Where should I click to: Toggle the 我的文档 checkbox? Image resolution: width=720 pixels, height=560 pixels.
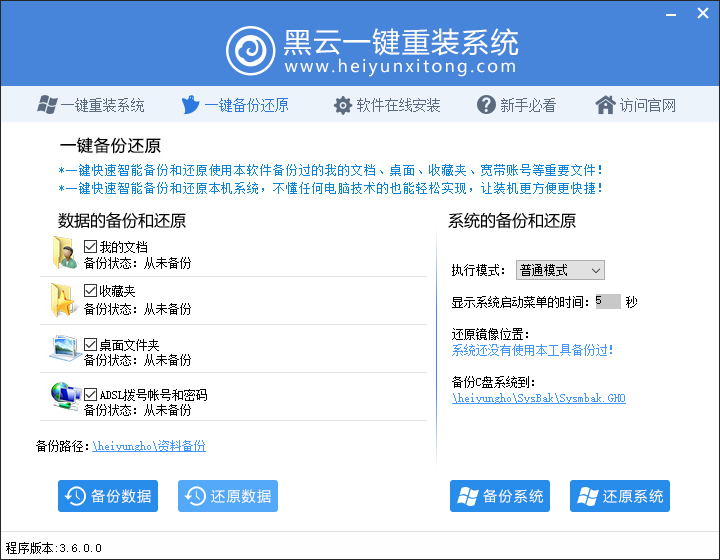(x=90, y=246)
